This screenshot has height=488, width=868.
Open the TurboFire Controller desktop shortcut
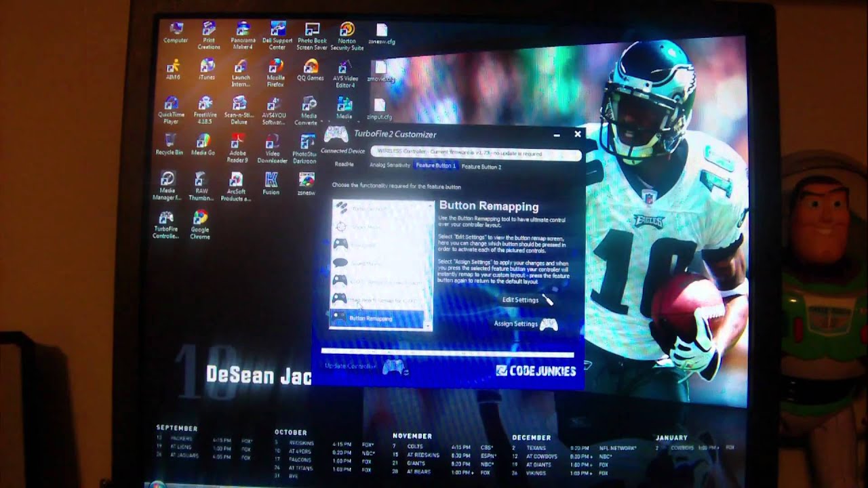point(165,225)
